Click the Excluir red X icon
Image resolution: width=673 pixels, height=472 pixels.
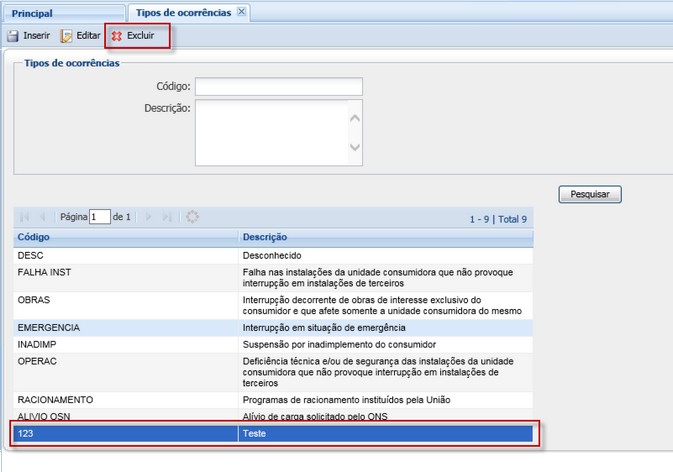pyautogui.click(x=117, y=36)
